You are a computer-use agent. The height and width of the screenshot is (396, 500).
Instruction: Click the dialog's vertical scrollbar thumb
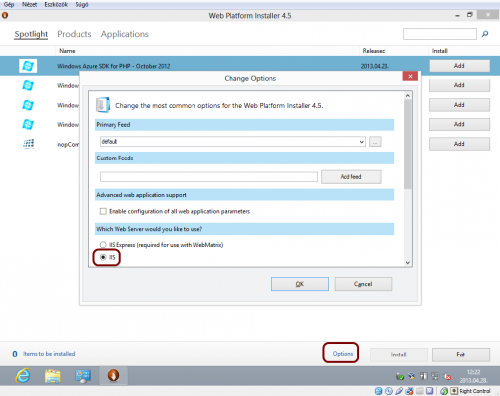point(407,144)
